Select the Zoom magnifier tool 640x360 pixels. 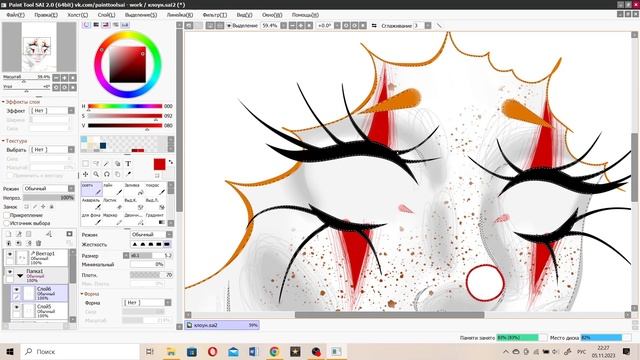tap(96, 174)
